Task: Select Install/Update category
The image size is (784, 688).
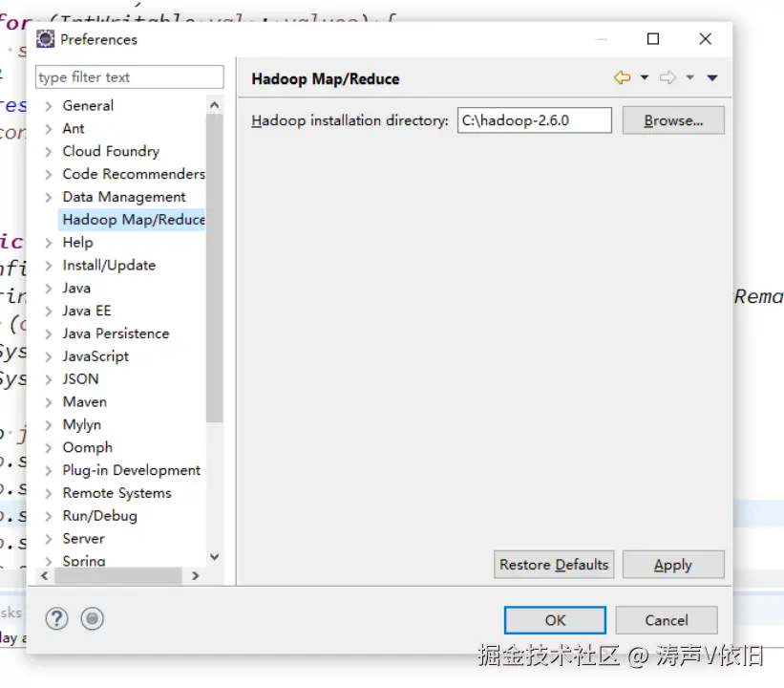Action: point(109,266)
